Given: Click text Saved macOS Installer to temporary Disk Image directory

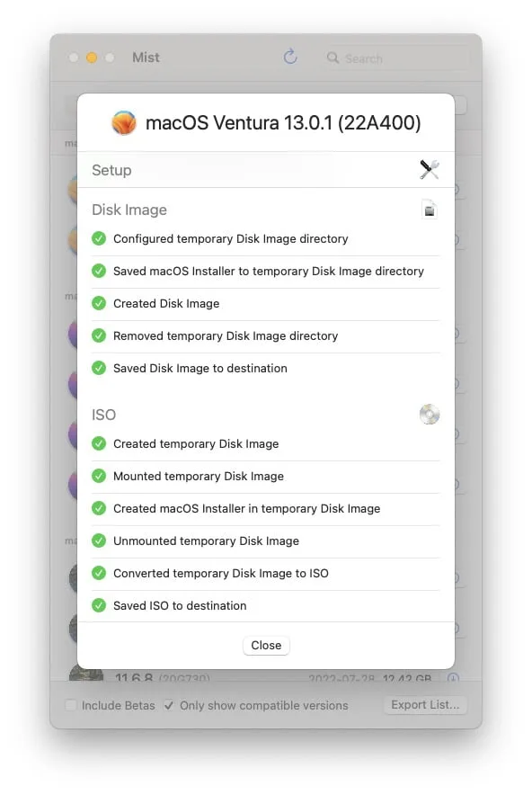Looking at the screenshot, I should (x=269, y=272).
